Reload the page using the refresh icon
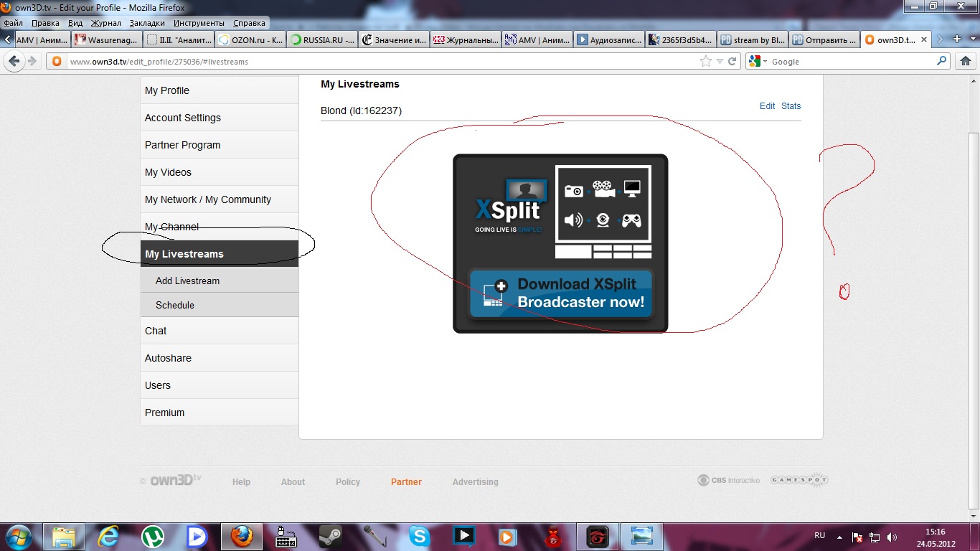 [x=732, y=61]
